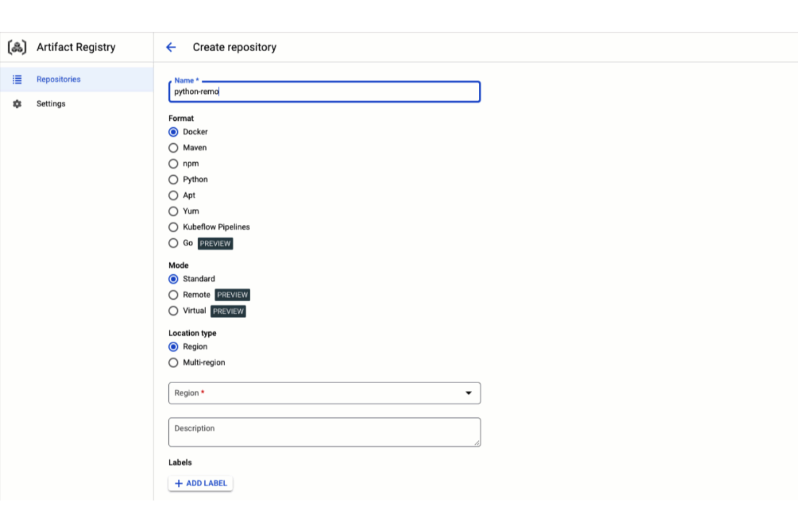Click the Artifact Registry logo icon

[17, 47]
